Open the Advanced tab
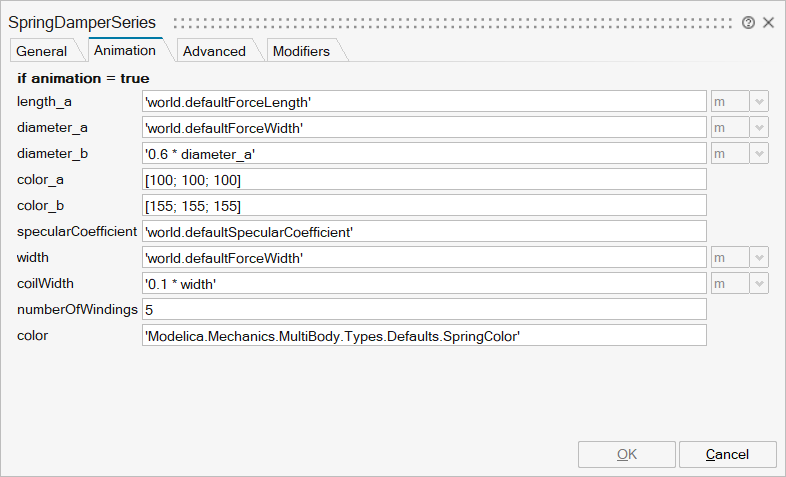Viewport: 786px width, 477px height. (214, 51)
